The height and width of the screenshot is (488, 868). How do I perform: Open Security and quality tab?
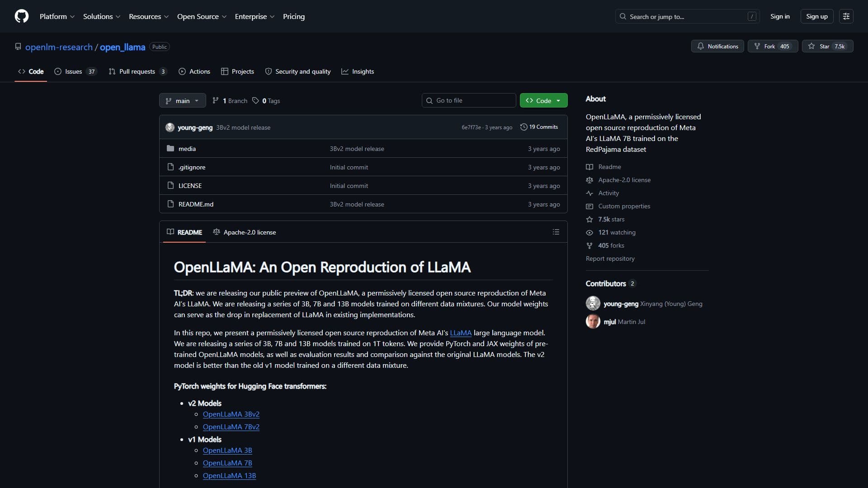pyautogui.click(x=298, y=71)
